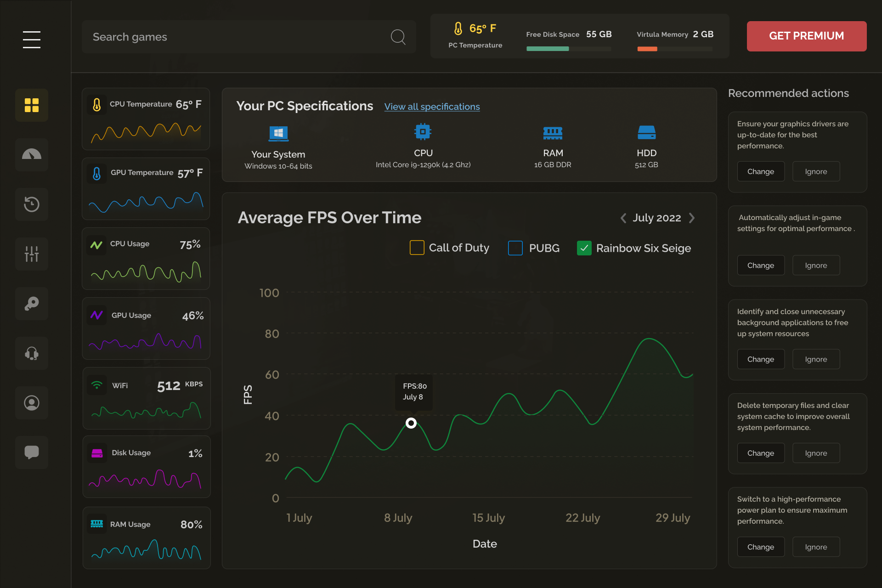
Task: Enable the PUBG checkbox on the chart
Action: click(x=515, y=248)
